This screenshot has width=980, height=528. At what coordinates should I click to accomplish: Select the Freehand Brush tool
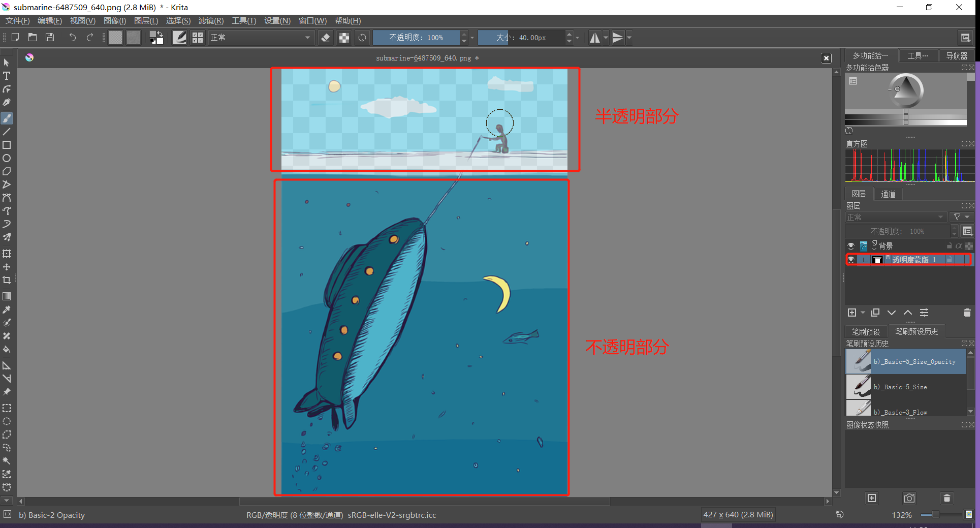(7, 118)
